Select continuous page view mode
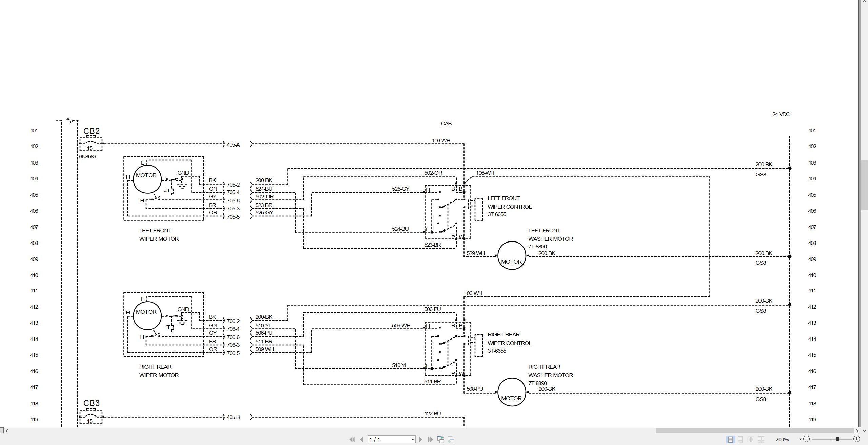Image resolution: width=868 pixels, height=445 pixels. [x=741, y=439]
